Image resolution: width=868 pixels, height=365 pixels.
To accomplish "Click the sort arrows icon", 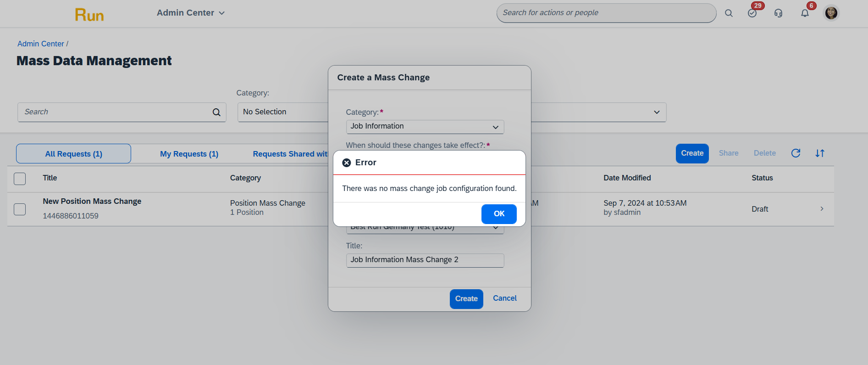I will [820, 153].
